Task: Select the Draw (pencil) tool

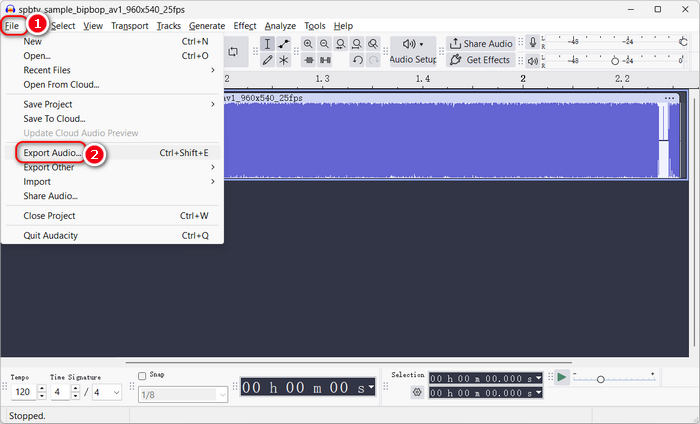Action: [x=267, y=60]
